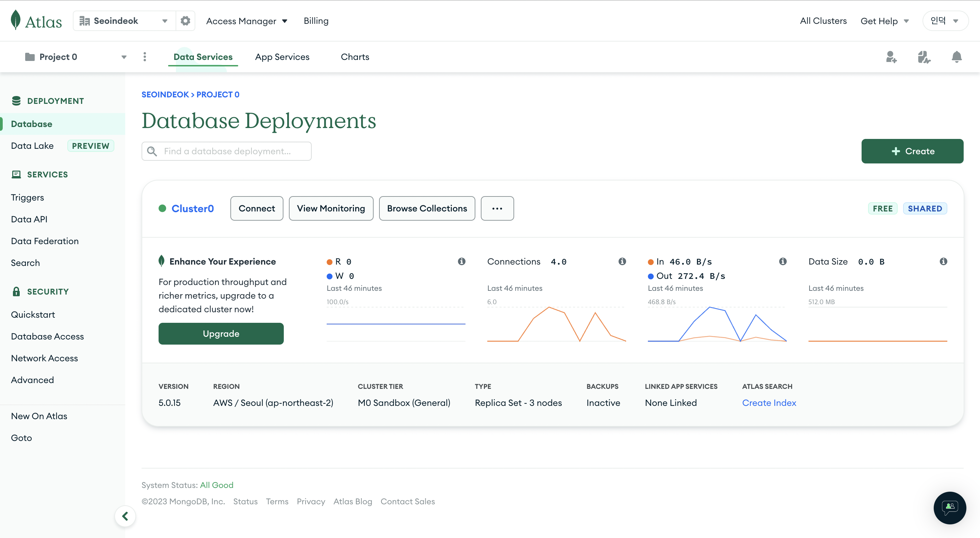
Task: Click the SHARED cluster badge
Action: (x=925, y=208)
